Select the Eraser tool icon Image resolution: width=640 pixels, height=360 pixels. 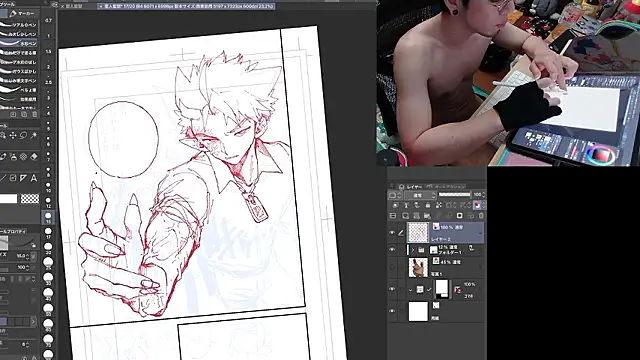[34, 156]
